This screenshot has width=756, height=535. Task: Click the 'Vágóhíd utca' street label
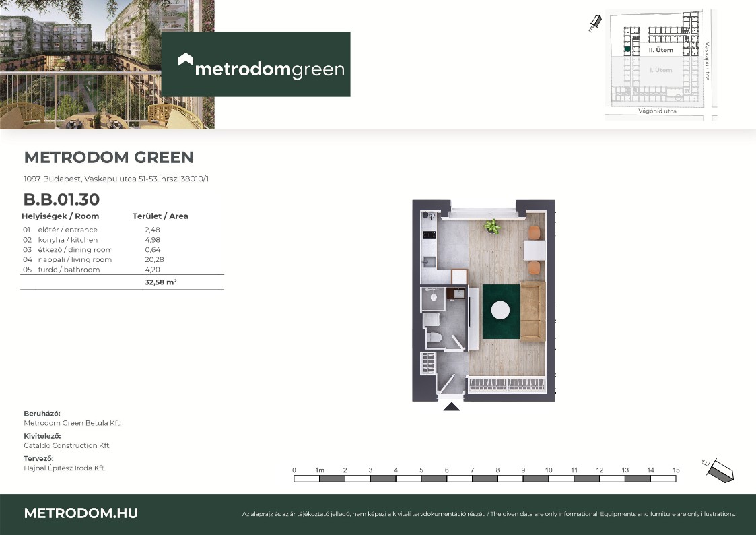(657, 111)
